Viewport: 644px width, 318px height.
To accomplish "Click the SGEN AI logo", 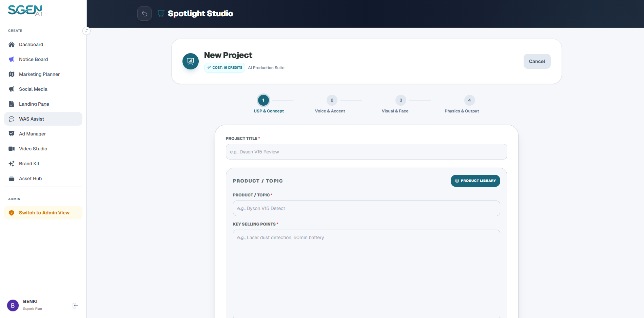I will pos(25,10).
